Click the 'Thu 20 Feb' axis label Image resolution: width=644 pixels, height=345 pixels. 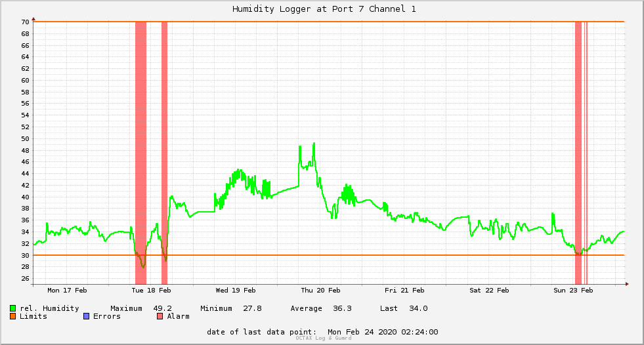click(x=320, y=290)
